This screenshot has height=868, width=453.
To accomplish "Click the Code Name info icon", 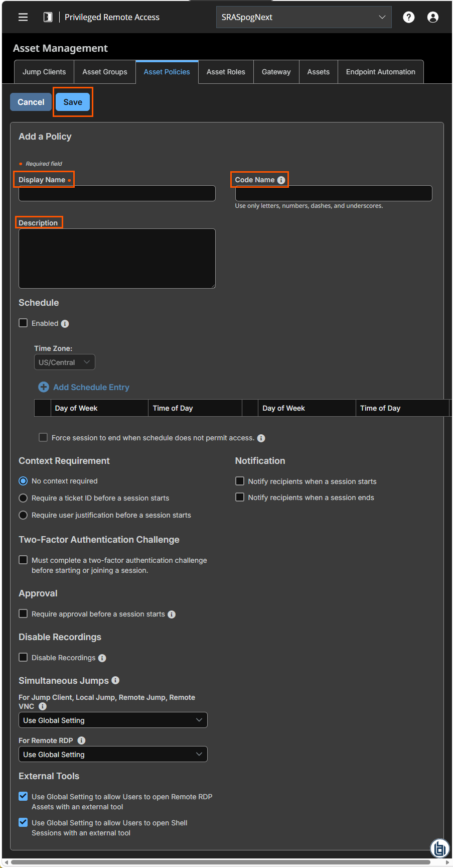I will [281, 180].
